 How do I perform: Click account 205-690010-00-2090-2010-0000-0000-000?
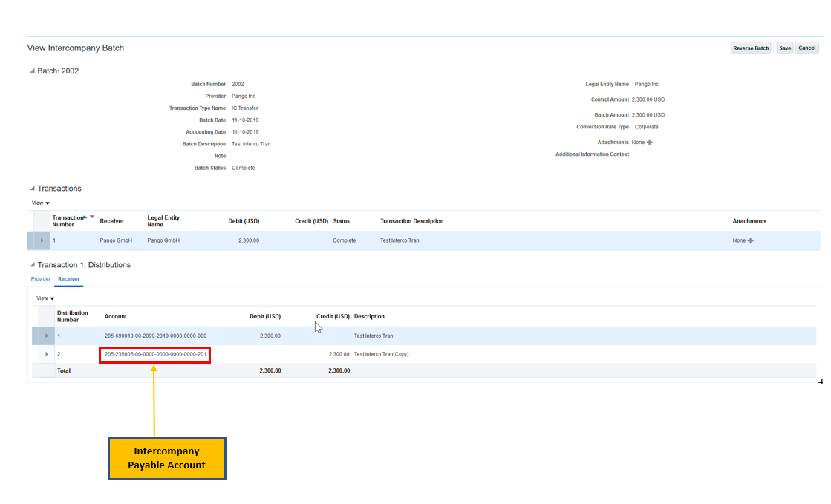point(155,336)
